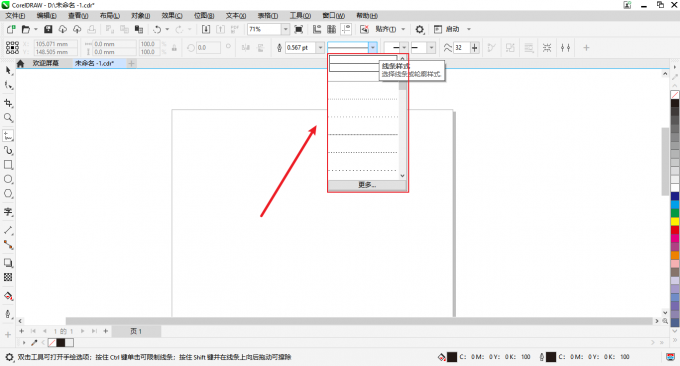Choose the Interactive Fill bucket tool
Image resolution: width=680 pixels, height=366 pixels.
(8, 296)
